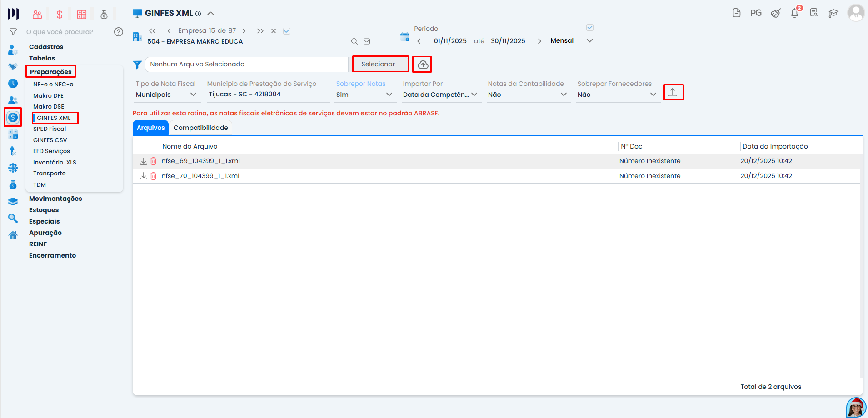The width and height of the screenshot is (868, 418).
Task: Open Cadastros menu
Action: [46, 47]
